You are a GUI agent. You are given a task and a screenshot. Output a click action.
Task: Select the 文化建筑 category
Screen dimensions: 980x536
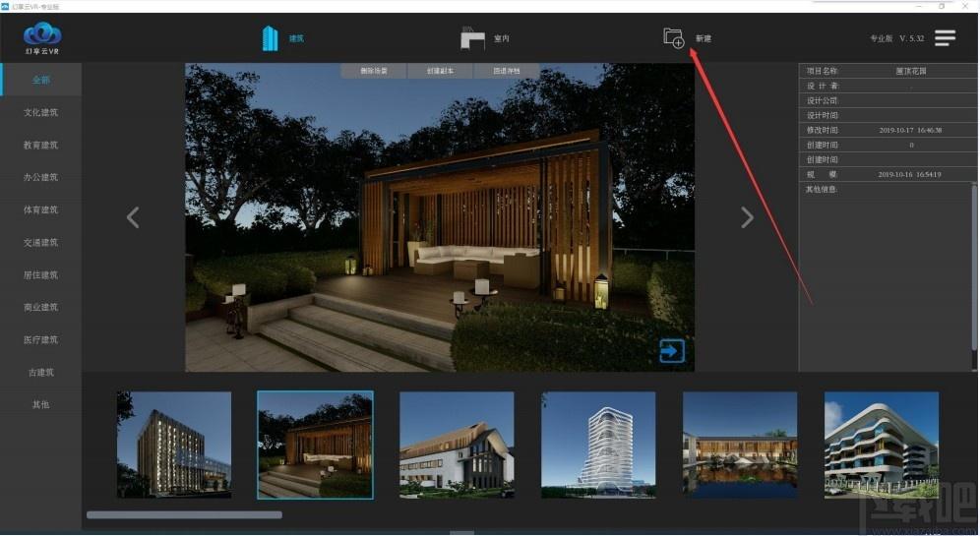click(x=40, y=112)
